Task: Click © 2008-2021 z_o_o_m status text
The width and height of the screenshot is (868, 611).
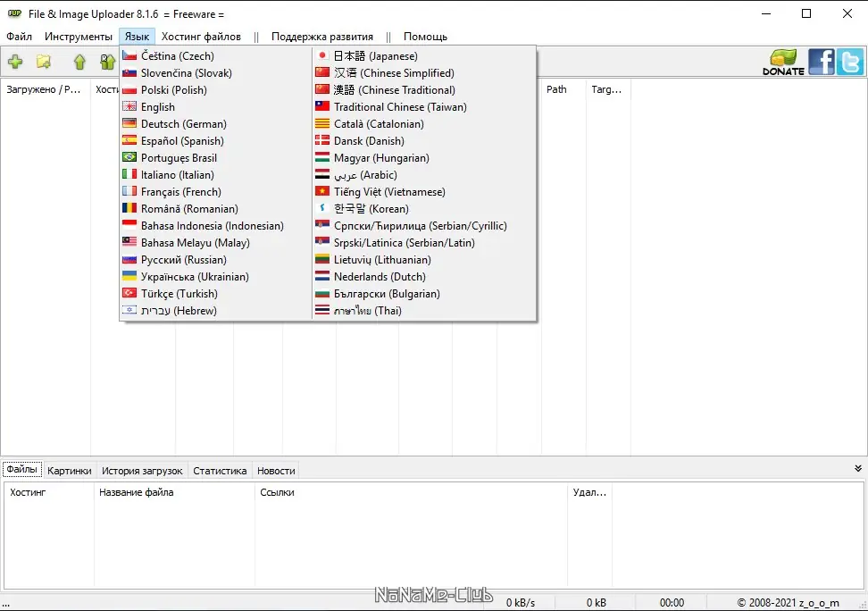Action: [x=788, y=603]
